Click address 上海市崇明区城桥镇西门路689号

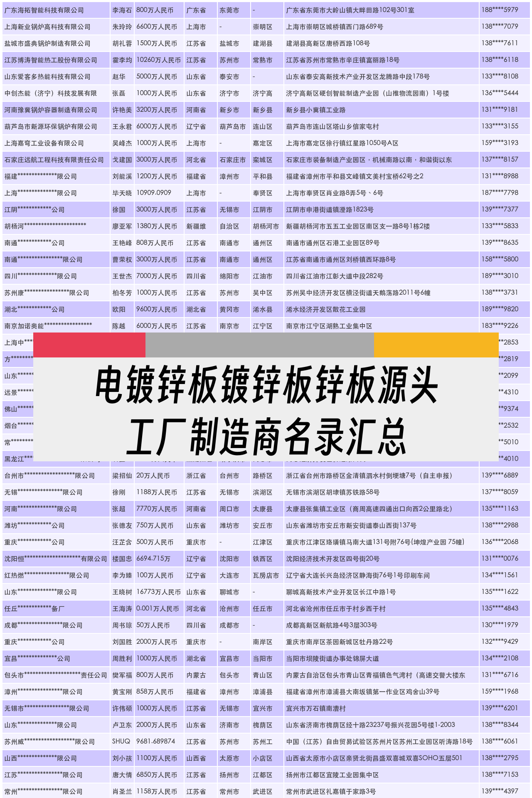335,27
